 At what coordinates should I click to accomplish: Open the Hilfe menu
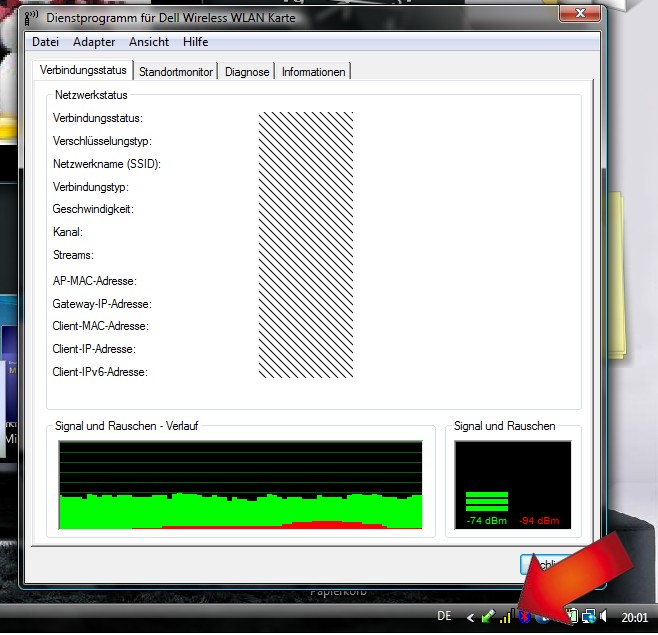pos(196,42)
